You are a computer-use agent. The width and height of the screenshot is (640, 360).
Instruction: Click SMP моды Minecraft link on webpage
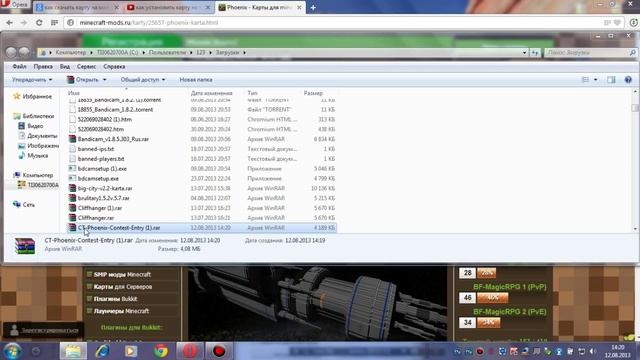click(122, 274)
